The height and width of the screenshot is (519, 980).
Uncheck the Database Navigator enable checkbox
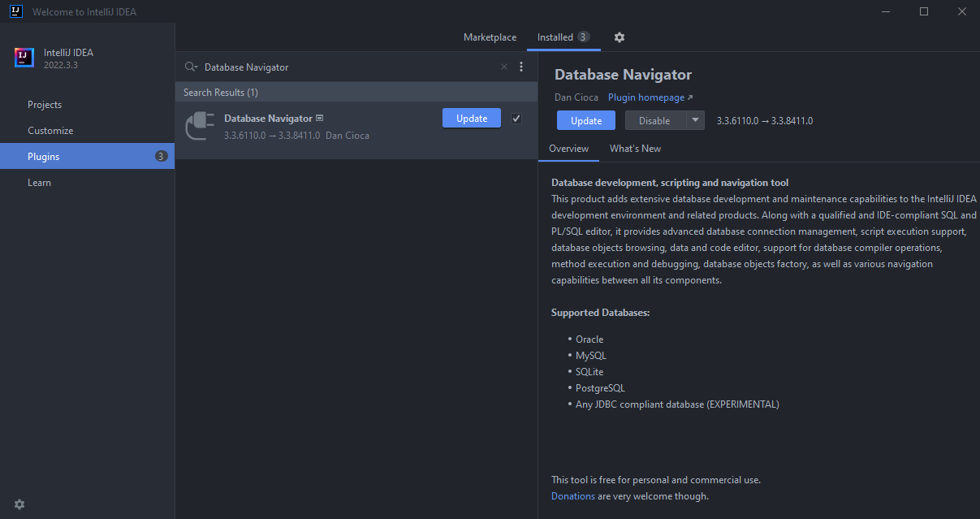(516, 118)
